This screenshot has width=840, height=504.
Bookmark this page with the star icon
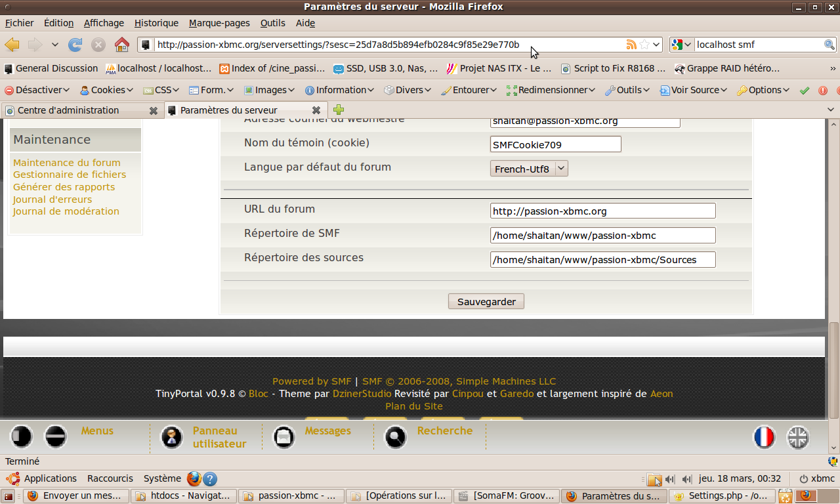[x=644, y=45]
